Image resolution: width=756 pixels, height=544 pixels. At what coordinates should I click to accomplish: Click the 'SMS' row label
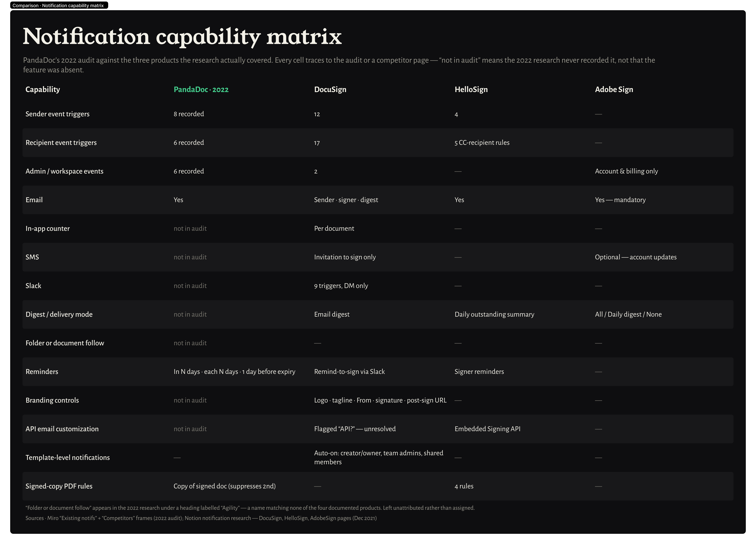32,257
